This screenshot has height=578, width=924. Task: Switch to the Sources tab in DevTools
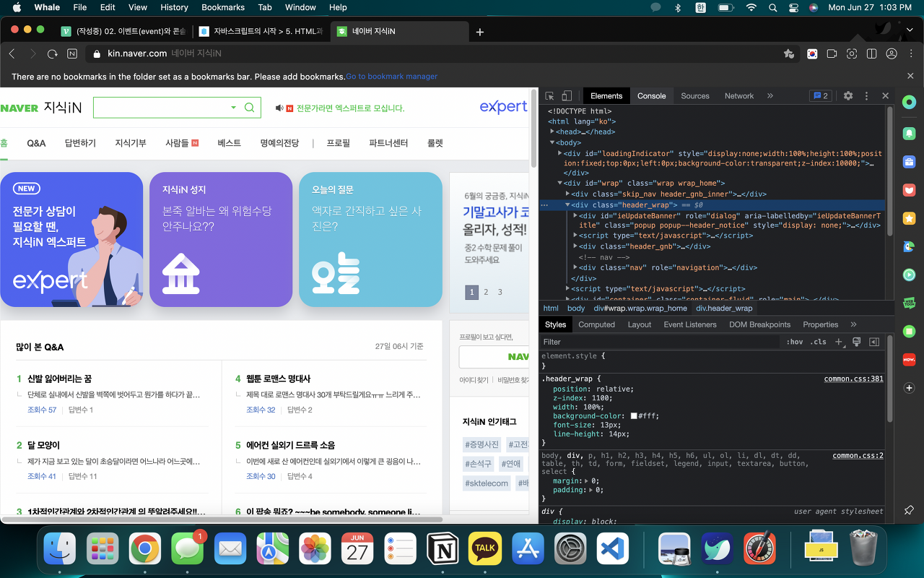click(x=695, y=95)
